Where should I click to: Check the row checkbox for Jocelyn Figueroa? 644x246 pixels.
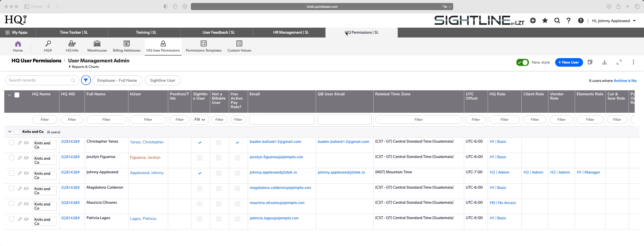click(x=12, y=158)
